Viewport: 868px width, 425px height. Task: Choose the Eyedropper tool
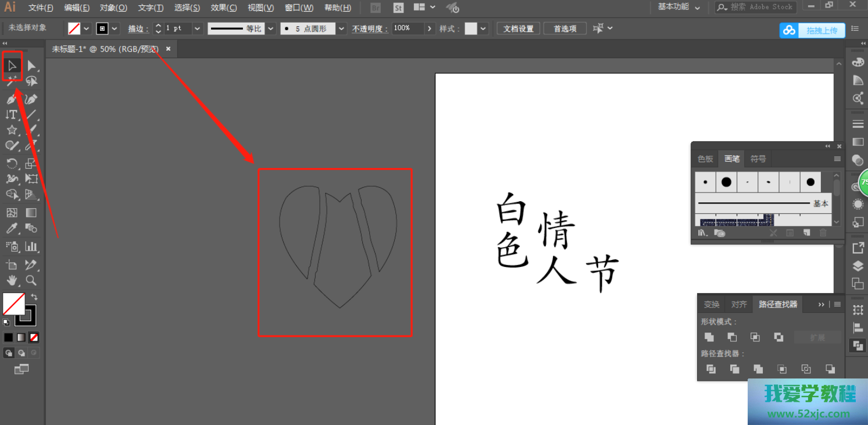coord(12,228)
